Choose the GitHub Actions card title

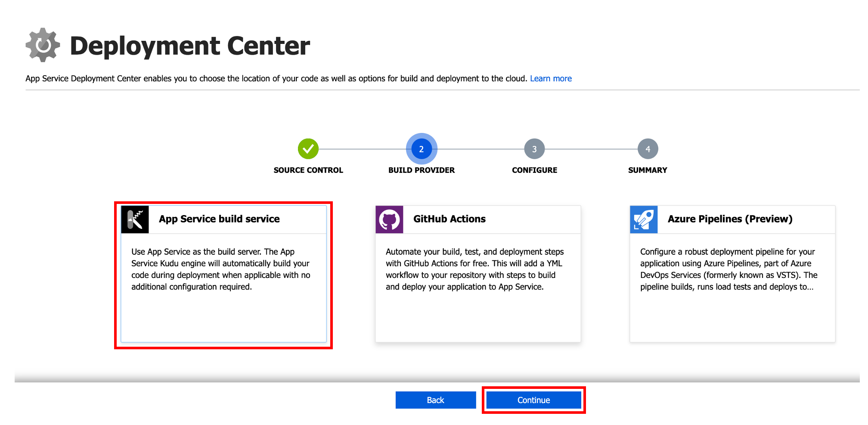click(449, 219)
